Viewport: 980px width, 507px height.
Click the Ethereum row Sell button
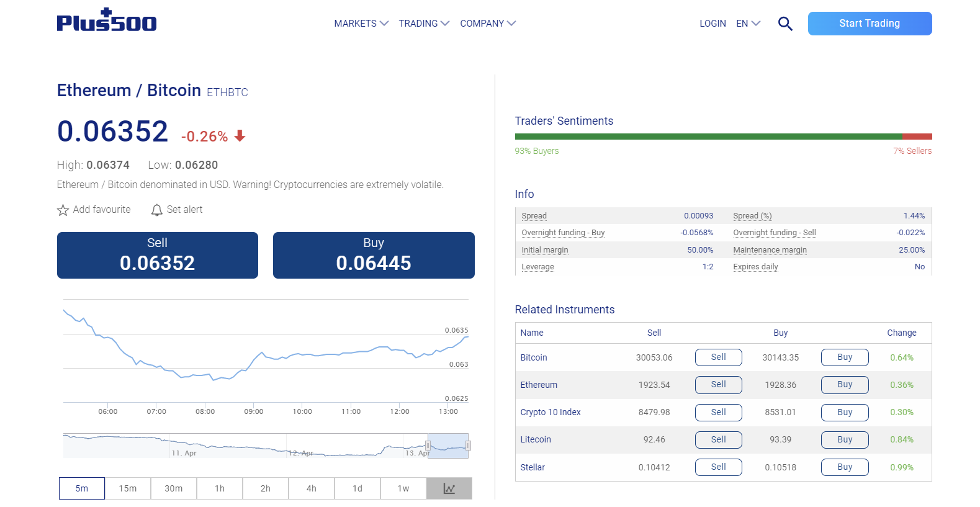click(719, 385)
